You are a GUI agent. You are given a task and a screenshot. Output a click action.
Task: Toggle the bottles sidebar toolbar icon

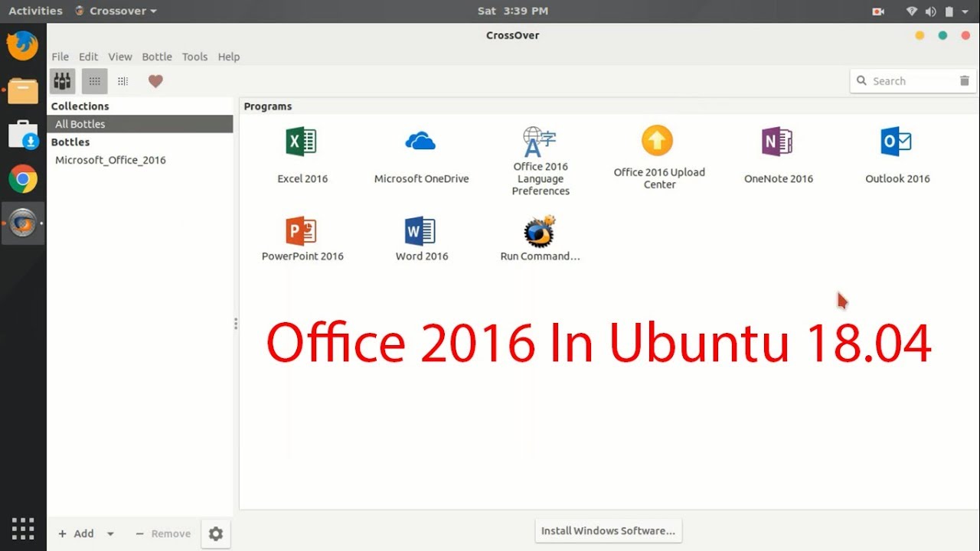63,81
